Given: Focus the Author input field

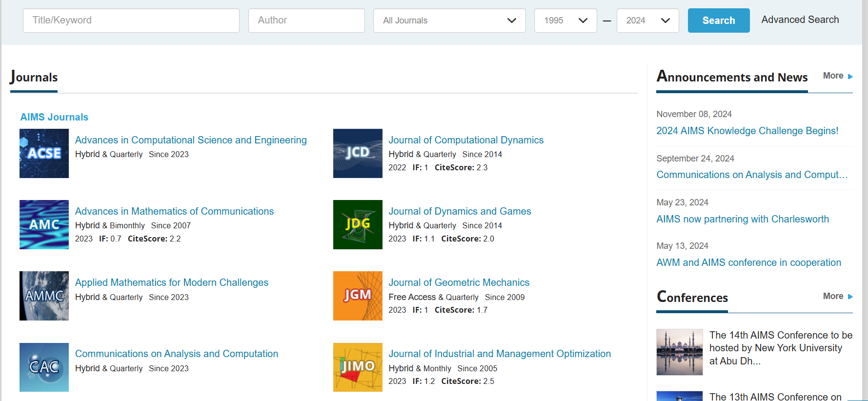Looking at the screenshot, I should point(306,20).
